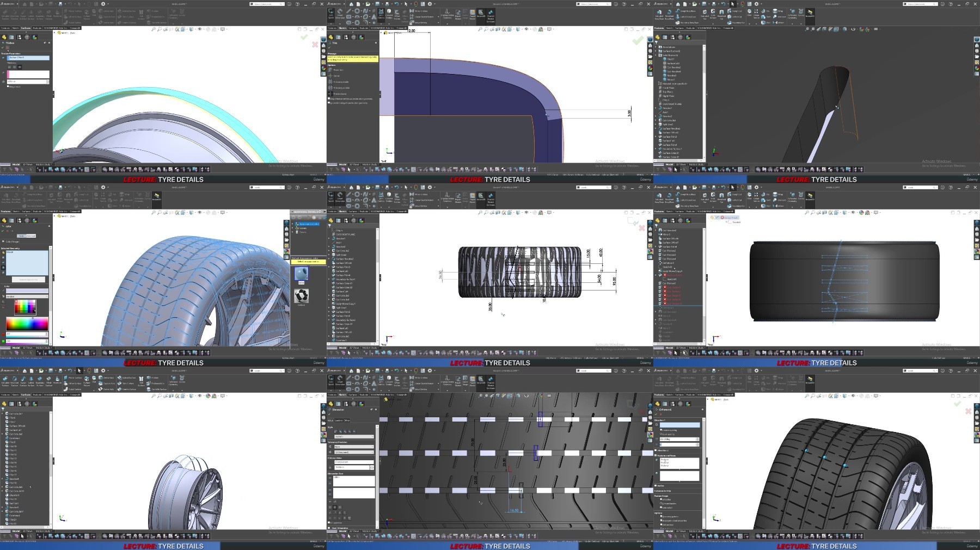980x550 pixels.
Task: Select Equal spacing radio in CirPattern panel
Action: point(660,434)
